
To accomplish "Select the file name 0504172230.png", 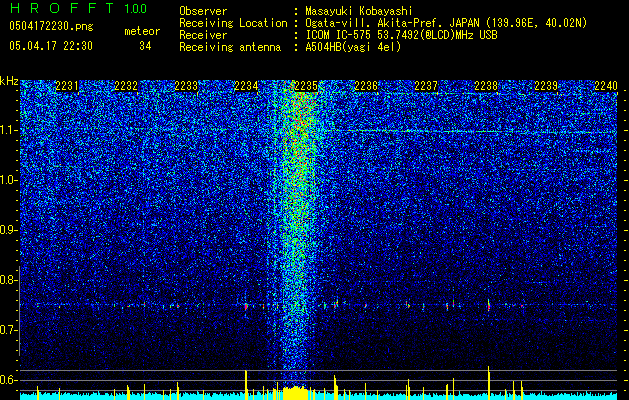I will pyautogui.click(x=51, y=26).
